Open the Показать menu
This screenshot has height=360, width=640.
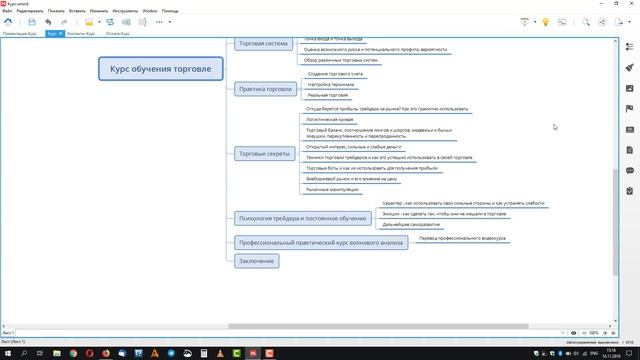coord(56,11)
